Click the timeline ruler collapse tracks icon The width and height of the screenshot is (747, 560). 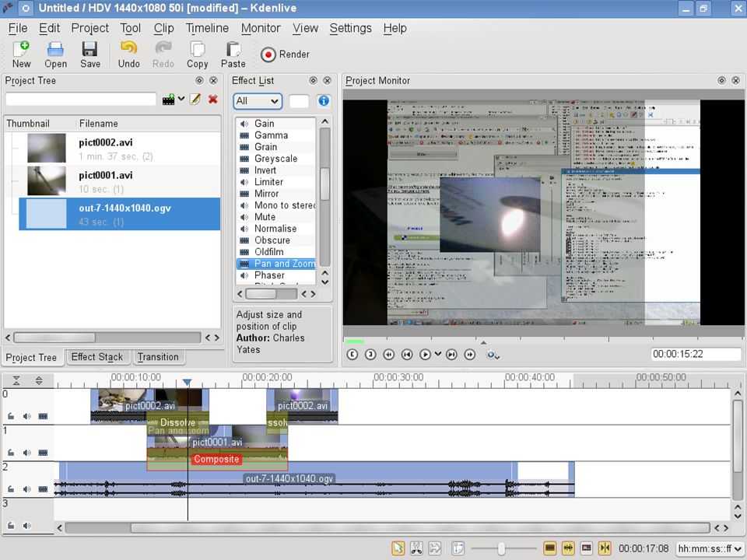click(x=16, y=380)
